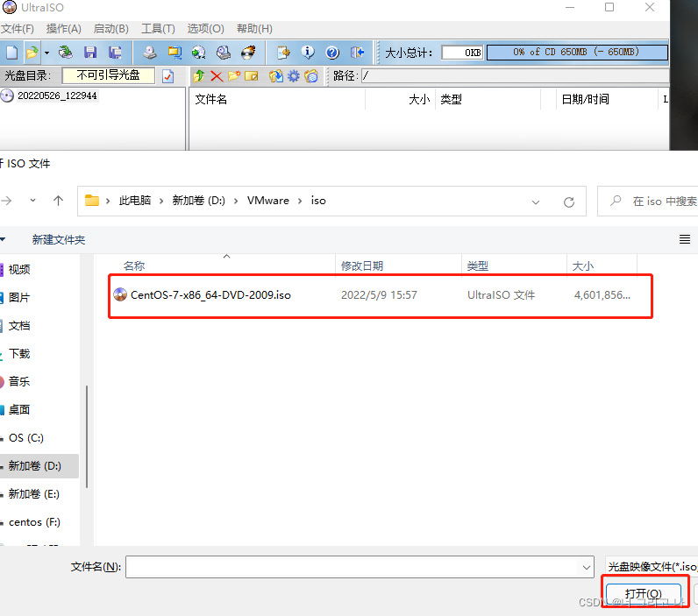
Task: Sort by 名称 column header
Action: [x=134, y=266]
